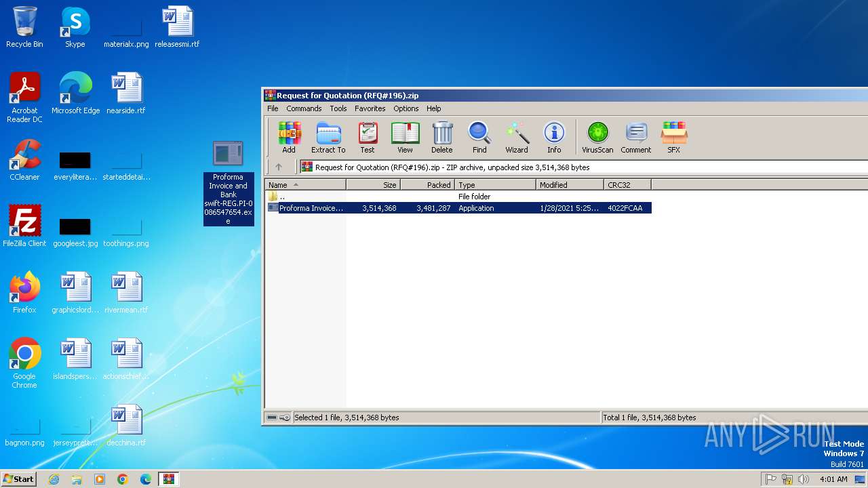Go up one folder level arrow

click(278, 167)
